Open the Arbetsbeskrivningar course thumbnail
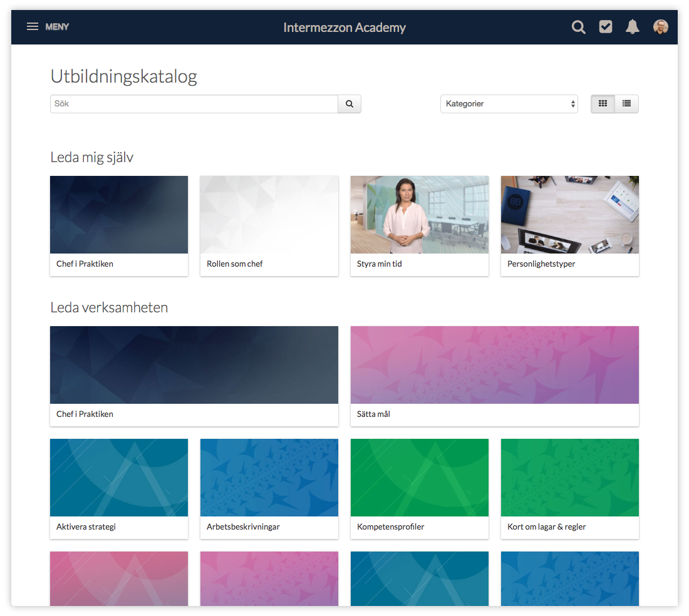The image size is (689, 616). point(269,478)
